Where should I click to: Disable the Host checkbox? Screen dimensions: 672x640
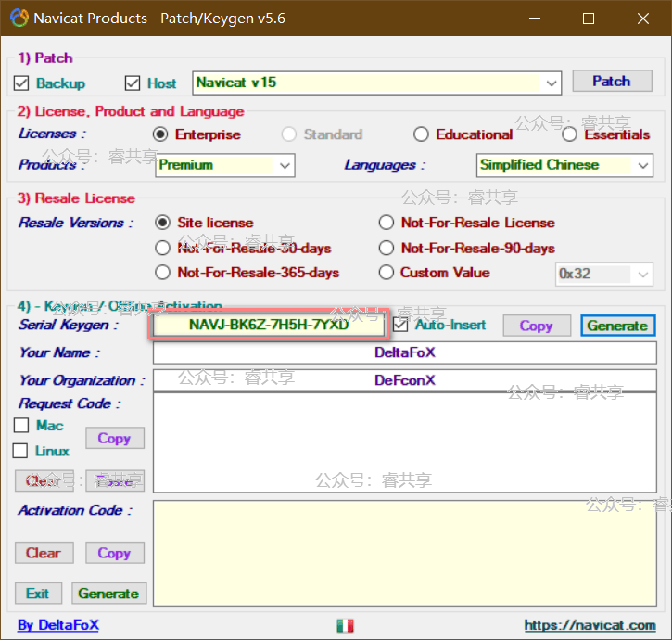[x=133, y=83]
